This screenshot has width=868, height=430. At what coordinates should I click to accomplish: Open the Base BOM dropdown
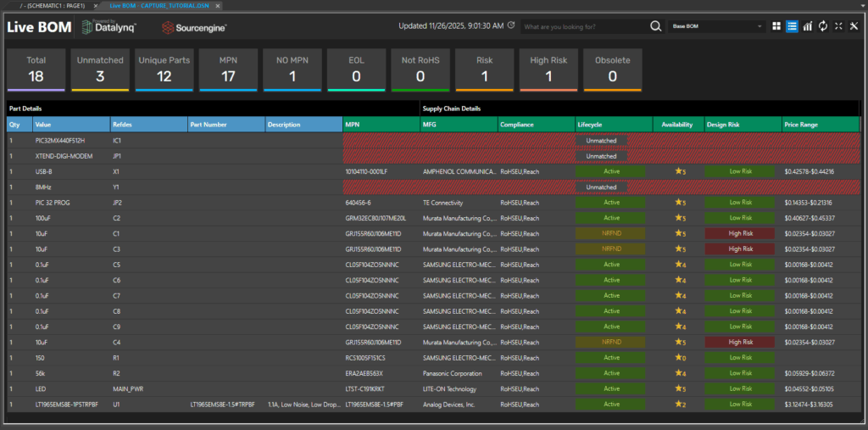(x=717, y=26)
